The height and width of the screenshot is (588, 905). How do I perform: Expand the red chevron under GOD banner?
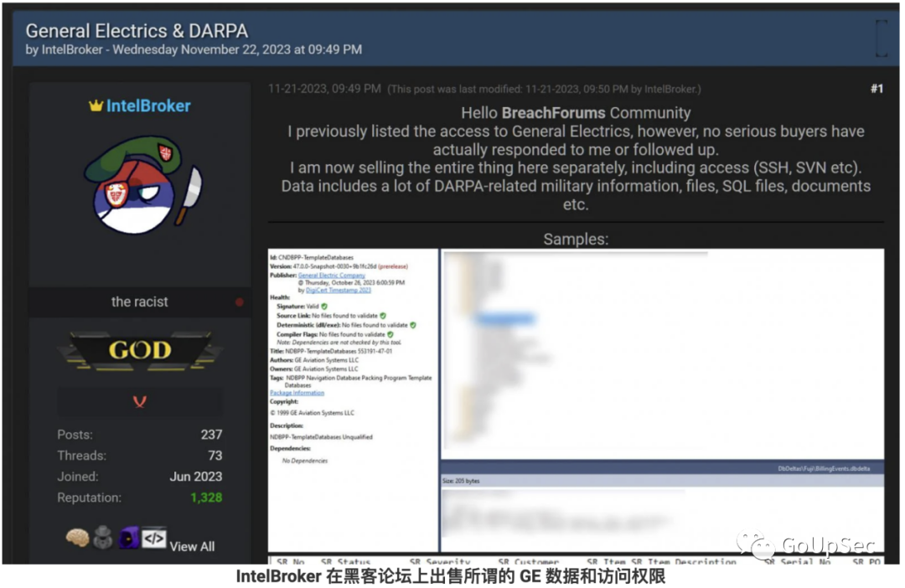click(x=140, y=401)
